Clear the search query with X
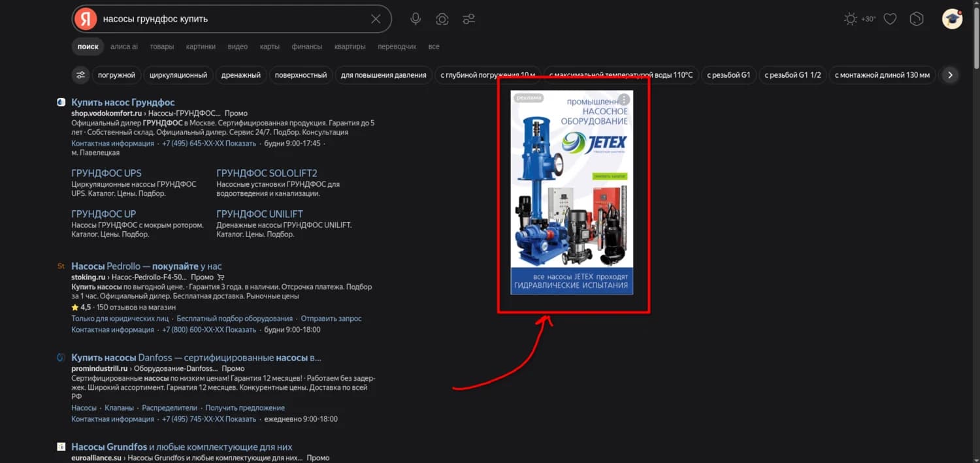Image resolution: width=980 pixels, height=463 pixels. pyautogui.click(x=376, y=19)
